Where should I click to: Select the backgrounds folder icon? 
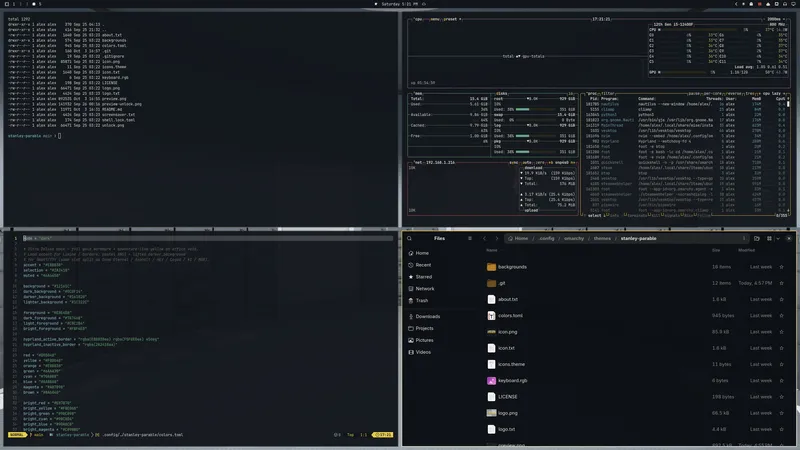(491, 267)
